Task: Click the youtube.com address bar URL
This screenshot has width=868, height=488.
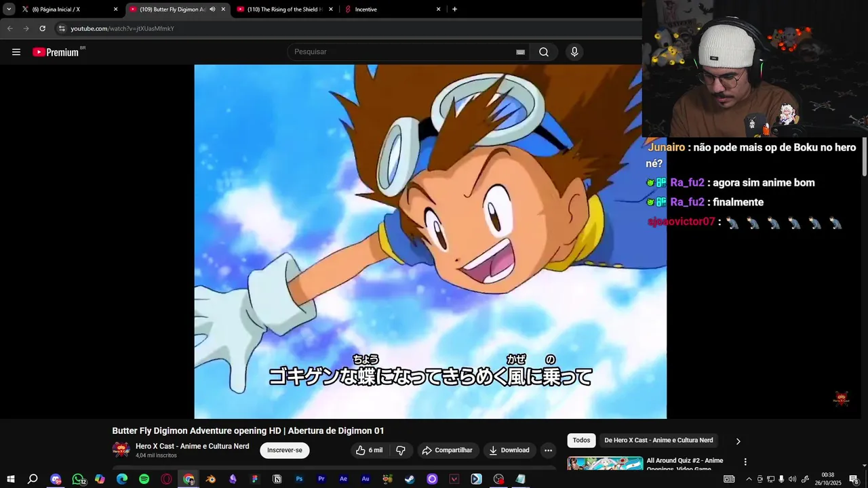Action: click(123, 28)
